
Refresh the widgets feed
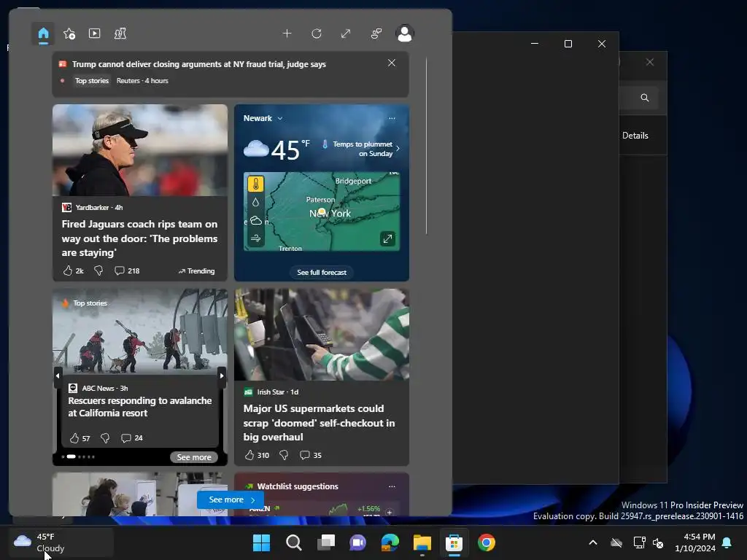point(317,34)
